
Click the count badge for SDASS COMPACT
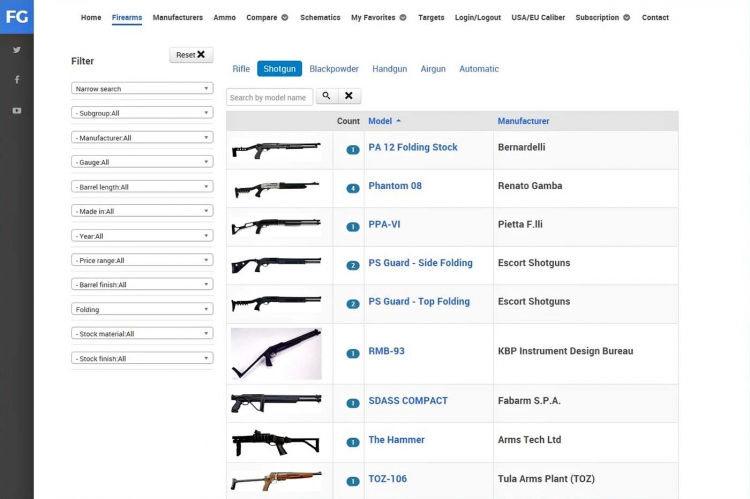click(x=353, y=403)
